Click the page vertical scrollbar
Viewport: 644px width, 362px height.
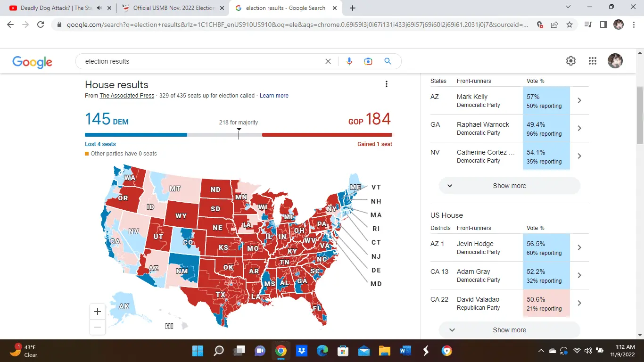pos(640,115)
